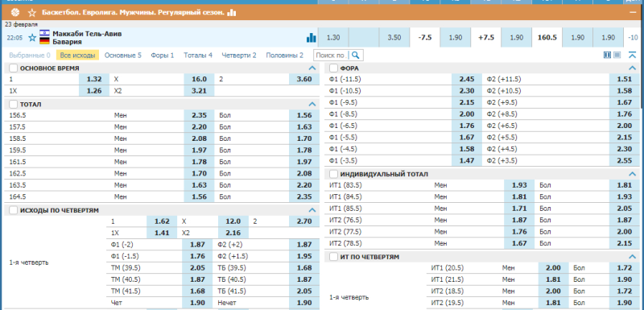
Task: Collapse the ФОРА section chevron
Action: [x=633, y=68]
